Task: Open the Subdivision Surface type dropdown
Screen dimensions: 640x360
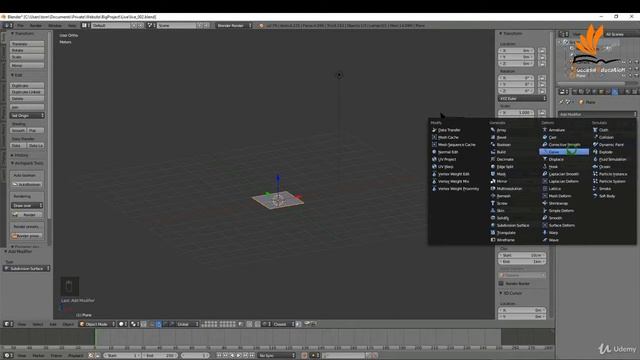Action: click(x=27, y=269)
